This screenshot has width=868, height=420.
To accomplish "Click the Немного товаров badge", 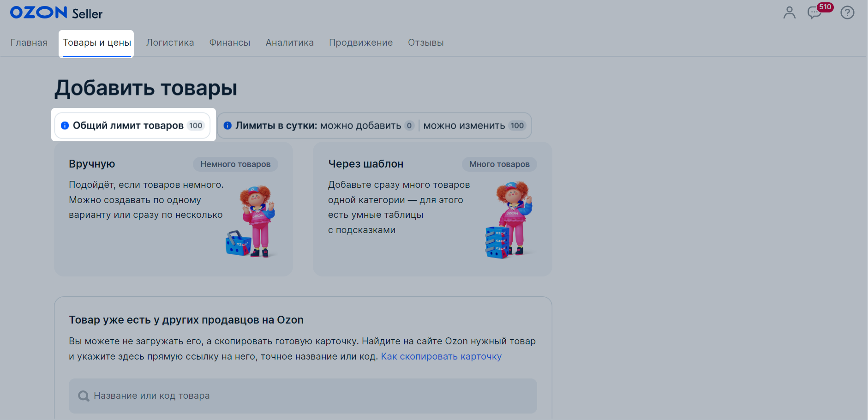I will (x=235, y=164).
